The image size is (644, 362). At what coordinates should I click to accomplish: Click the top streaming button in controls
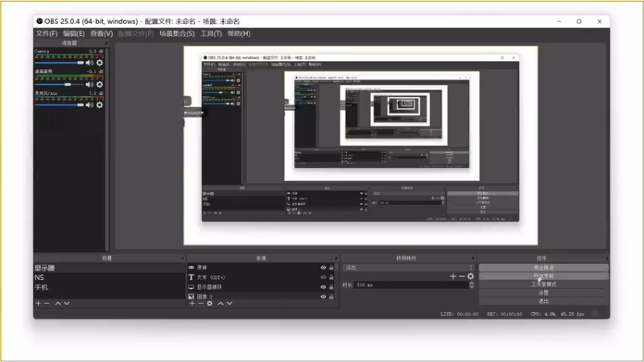pyautogui.click(x=543, y=268)
